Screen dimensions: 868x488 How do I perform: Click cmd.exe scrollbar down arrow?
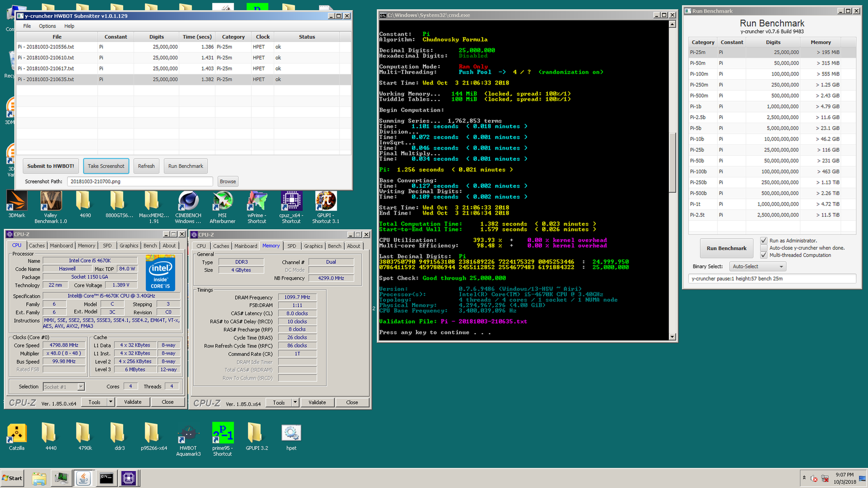(x=672, y=337)
